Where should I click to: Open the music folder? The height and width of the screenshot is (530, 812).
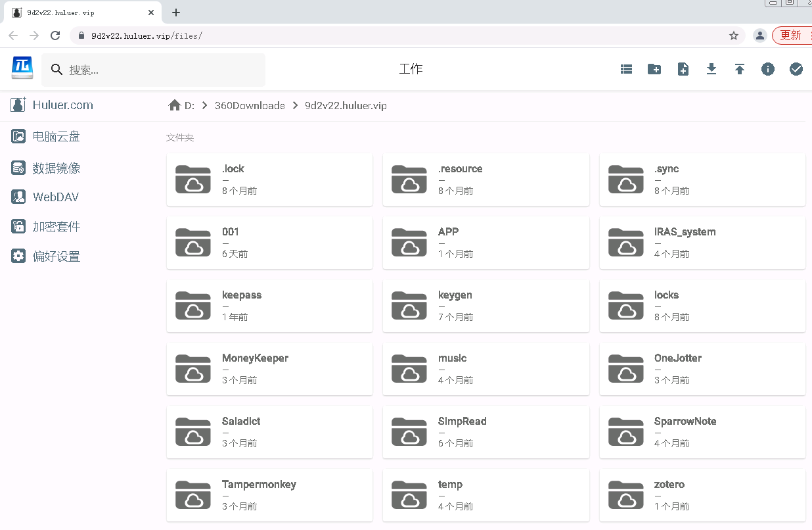(x=486, y=369)
